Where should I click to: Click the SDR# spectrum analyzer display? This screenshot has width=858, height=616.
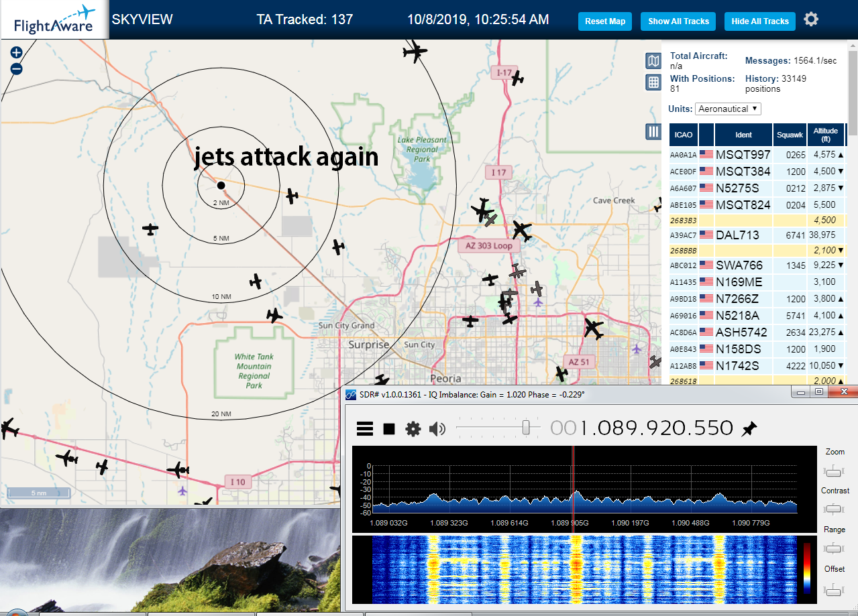click(x=584, y=488)
